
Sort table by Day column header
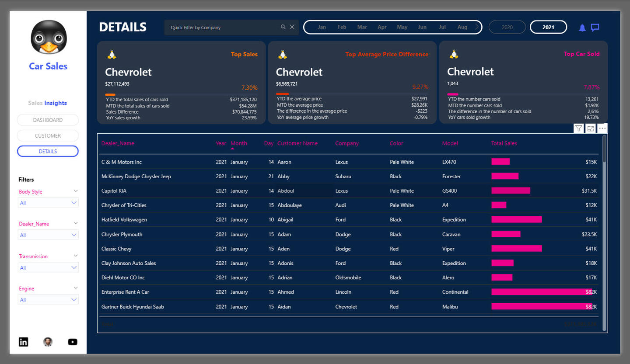coord(269,143)
